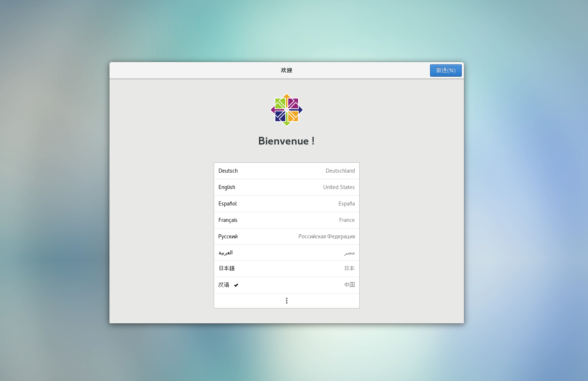The image size is (588, 381).
Task: Click the checkmark beside 汉语
Action: [236, 285]
